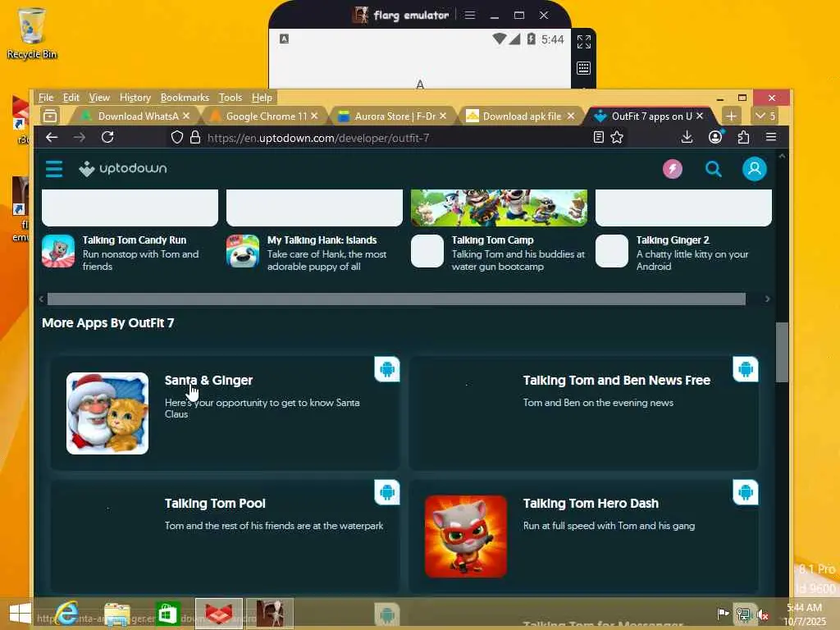Screen dimensions: 840x630
Task: Open My Talking Hank: Islands link
Action: coord(322,240)
